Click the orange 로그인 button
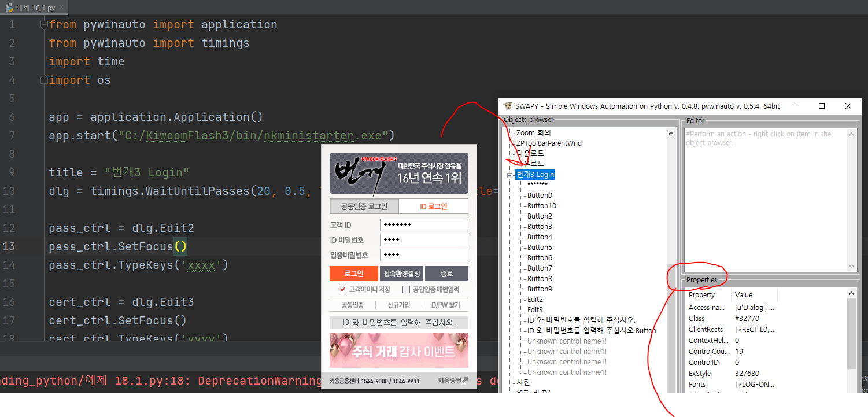 coord(353,274)
